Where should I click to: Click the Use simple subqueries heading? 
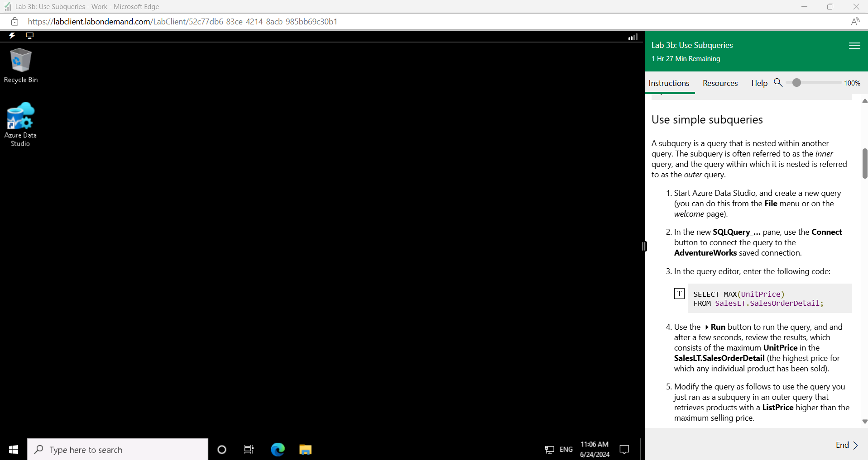click(x=707, y=119)
